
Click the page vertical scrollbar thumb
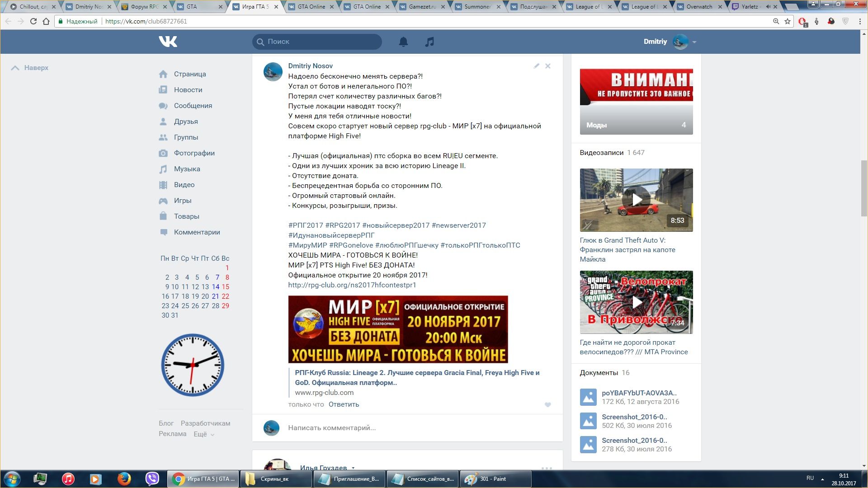click(x=864, y=188)
